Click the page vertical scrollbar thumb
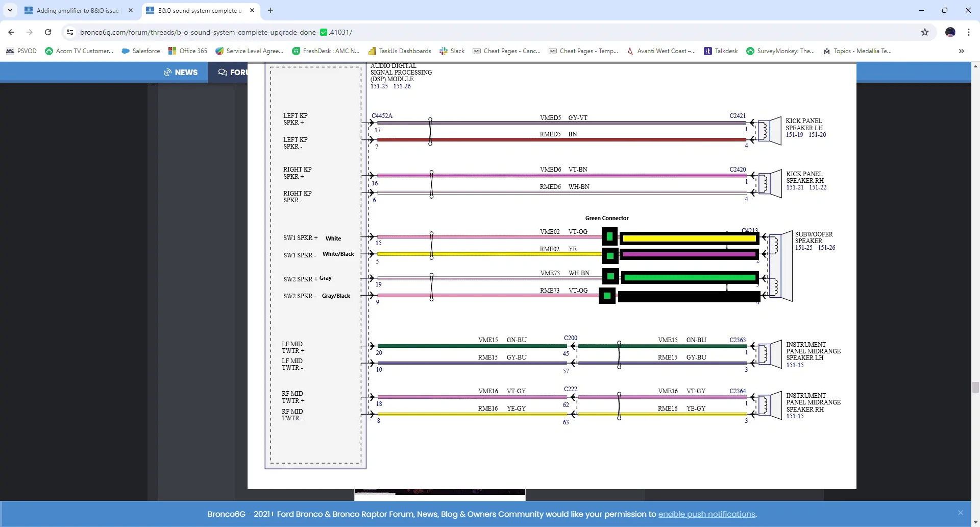Screen dimensions: 980x527 975,387
